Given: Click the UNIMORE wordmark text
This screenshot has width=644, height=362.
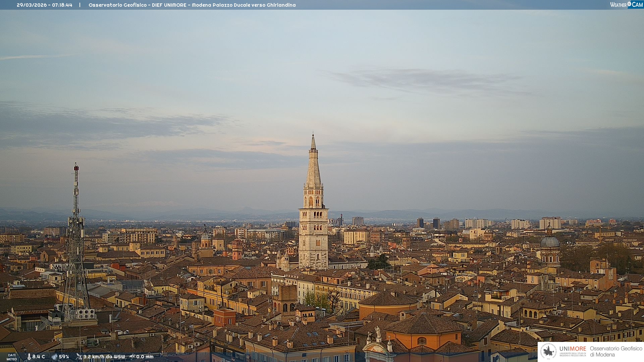Looking at the screenshot, I should (573, 349).
